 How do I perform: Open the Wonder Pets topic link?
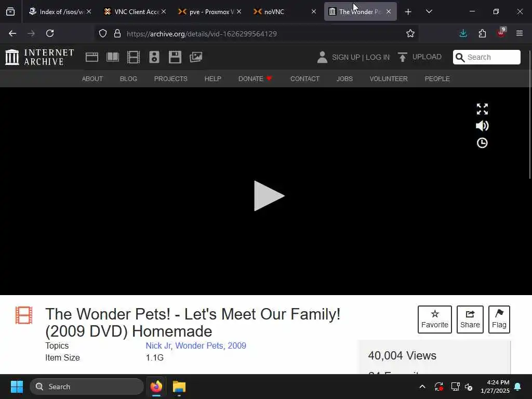199,345
